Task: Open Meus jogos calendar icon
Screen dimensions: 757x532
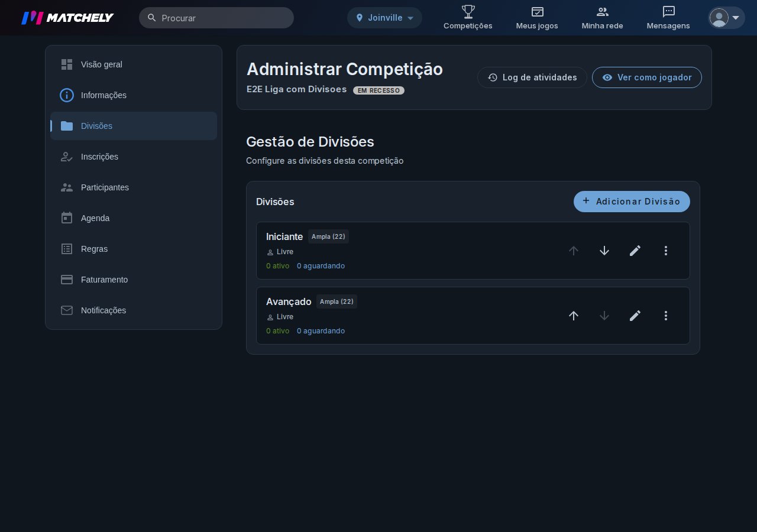Action: [537, 11]
